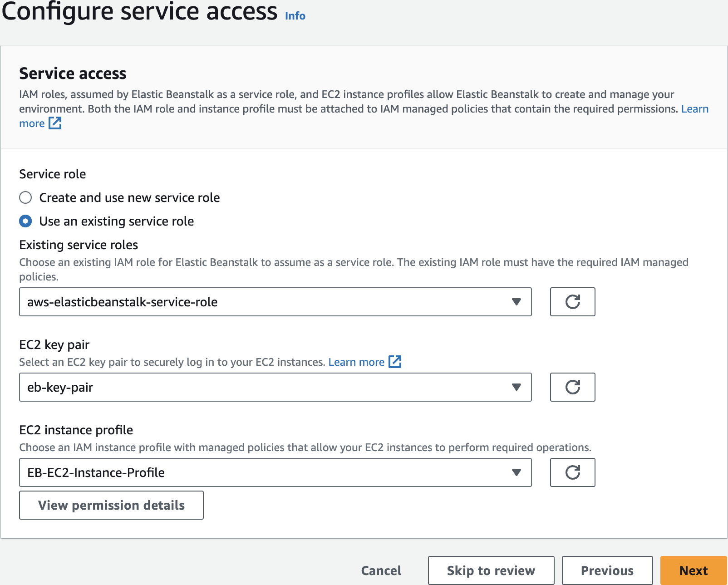Open the aws-elasticbeanstalk-service-role dropdown
The height and width of the screenshot is (585, 728).
coord(275,302)
